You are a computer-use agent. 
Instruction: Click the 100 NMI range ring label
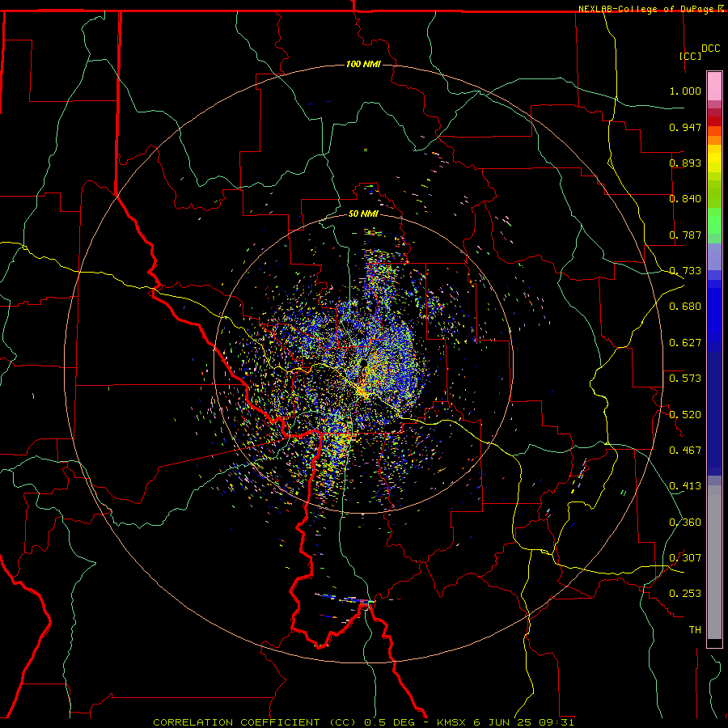pos(363,64)
